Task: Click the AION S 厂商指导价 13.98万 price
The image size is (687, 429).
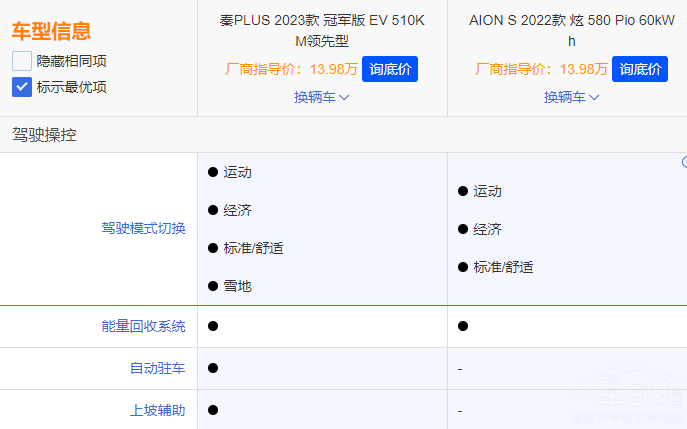Action: [x=541, y=69]
